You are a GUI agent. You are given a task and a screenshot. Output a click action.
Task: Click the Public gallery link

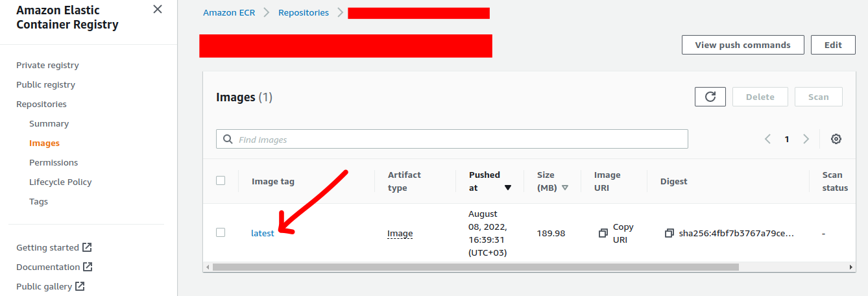pos(51,286)
